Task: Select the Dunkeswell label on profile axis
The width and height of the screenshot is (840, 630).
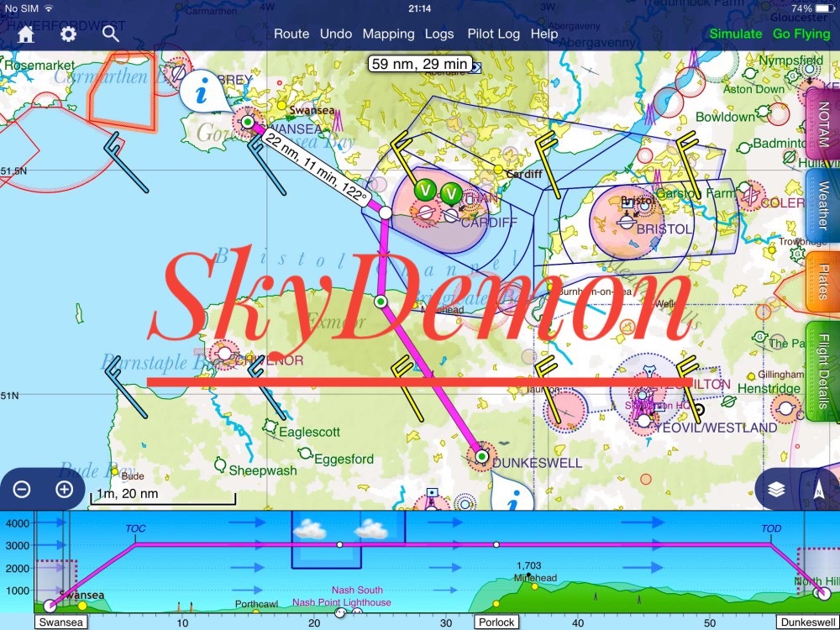Action: pyautogui.click(x=807, y=622)
